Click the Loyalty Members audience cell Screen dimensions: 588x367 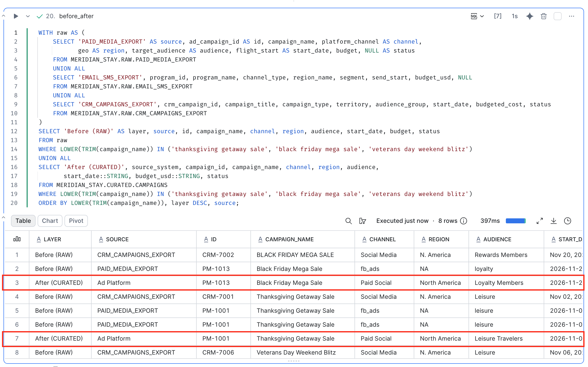tap(506, 283)
